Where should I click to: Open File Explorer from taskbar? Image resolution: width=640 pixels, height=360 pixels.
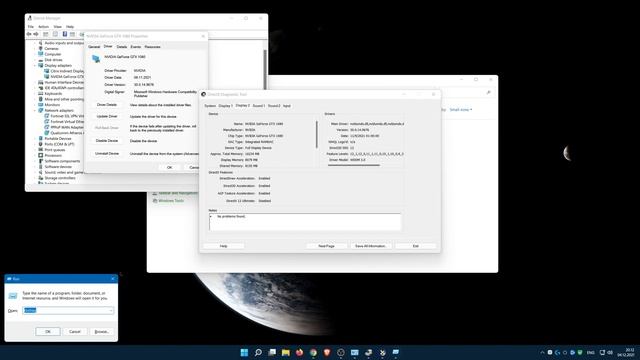point(286,353)
